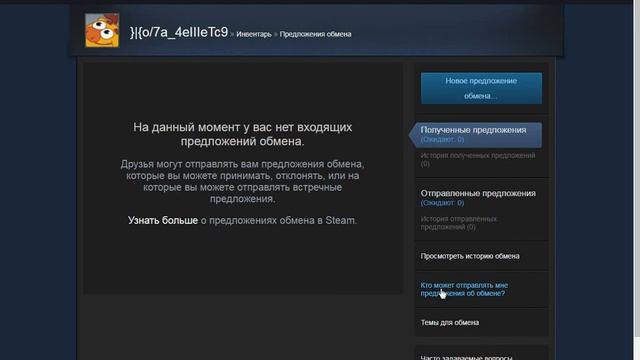Open Темы для обмена
This screenshot has height=360, width=640.
(x=450, y=322)
